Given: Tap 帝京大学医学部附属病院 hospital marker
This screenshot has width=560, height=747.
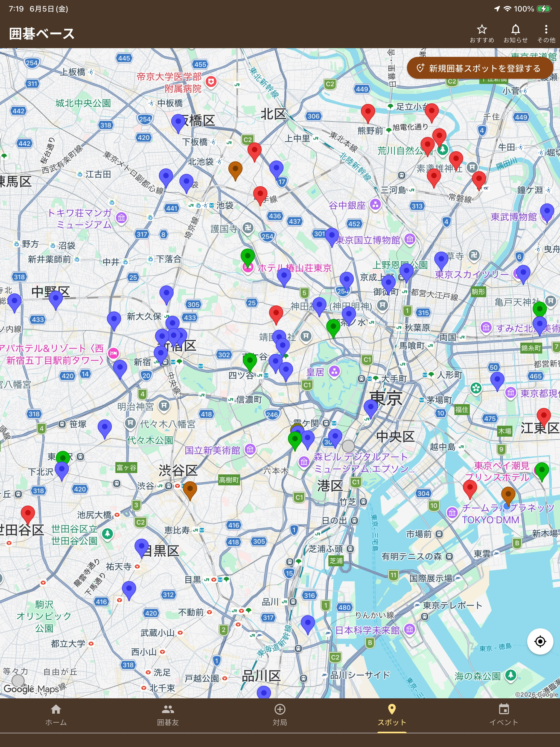Looking at the screenshot, I should pos(211,81).
